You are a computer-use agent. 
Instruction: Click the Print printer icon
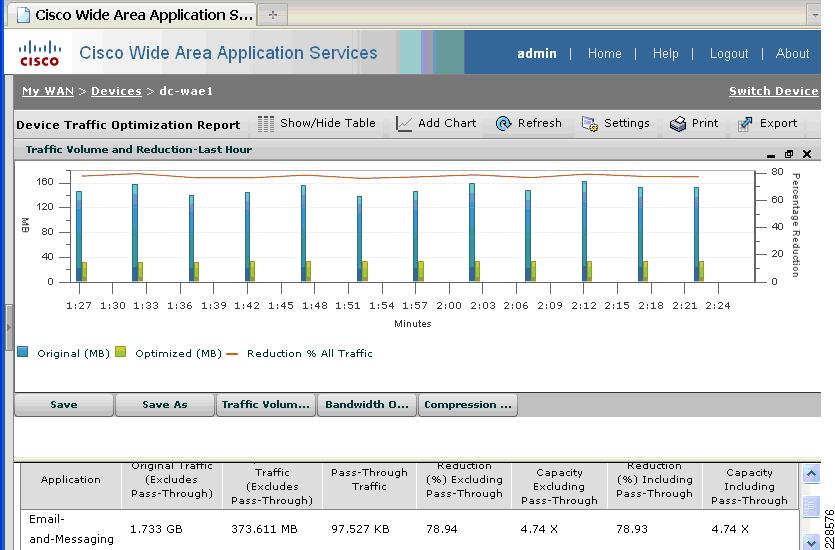pos(678,124)
